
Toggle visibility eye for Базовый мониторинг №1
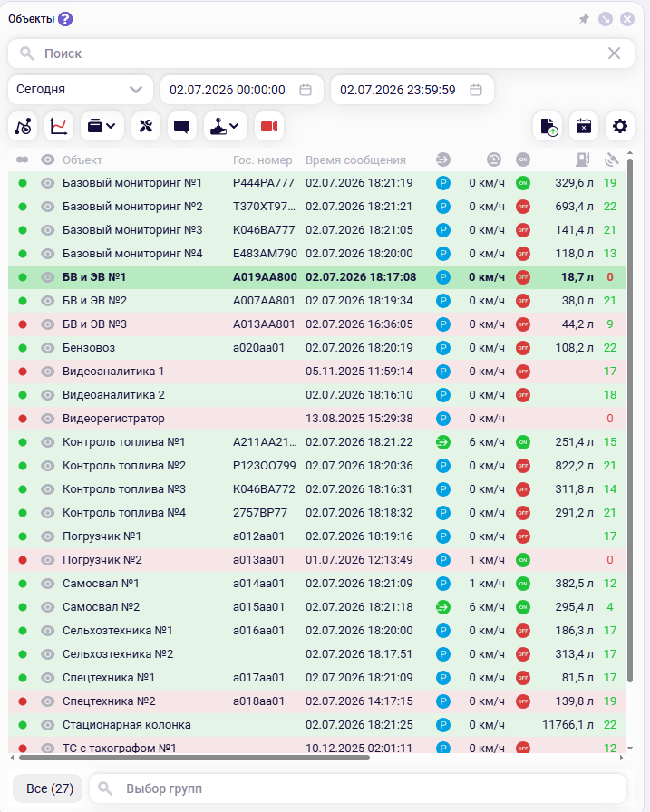click(x=48, y=183)
